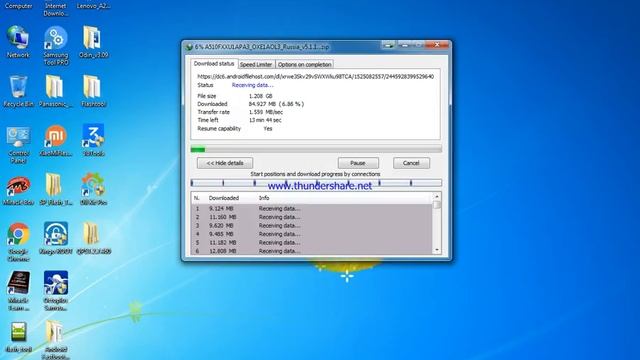Pause the current download
The width and height of the screenshot is (640, 360).
(x=358, y=163)
